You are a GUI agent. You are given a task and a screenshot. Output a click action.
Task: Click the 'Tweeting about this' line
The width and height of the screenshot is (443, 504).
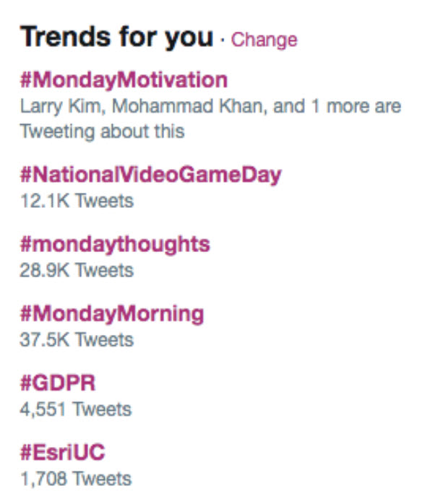click(102, 131)
